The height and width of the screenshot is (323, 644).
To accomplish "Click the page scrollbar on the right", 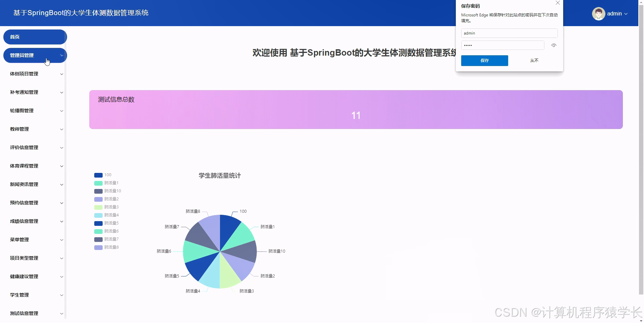I will (x=641, y=161).
